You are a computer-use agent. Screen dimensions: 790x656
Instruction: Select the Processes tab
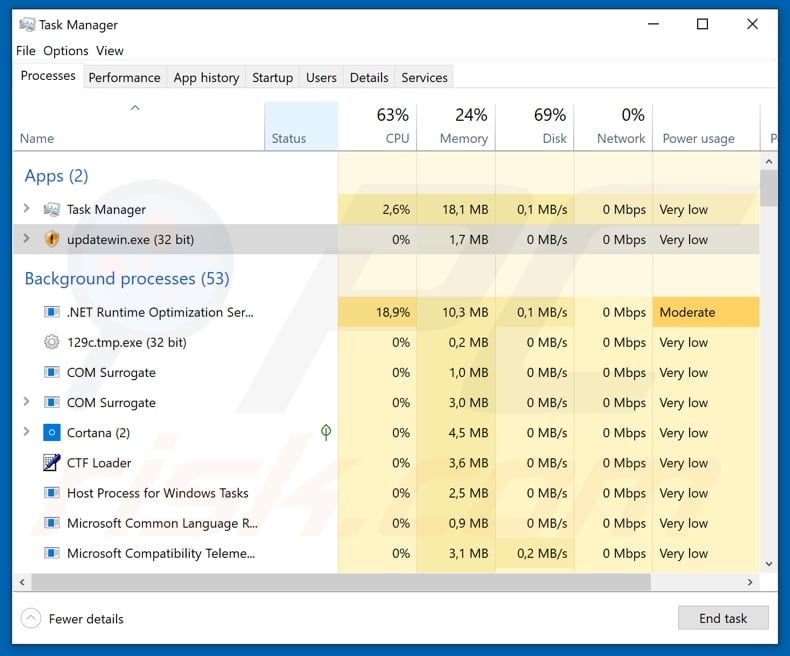pyautogui.click(x=48, y=76)
